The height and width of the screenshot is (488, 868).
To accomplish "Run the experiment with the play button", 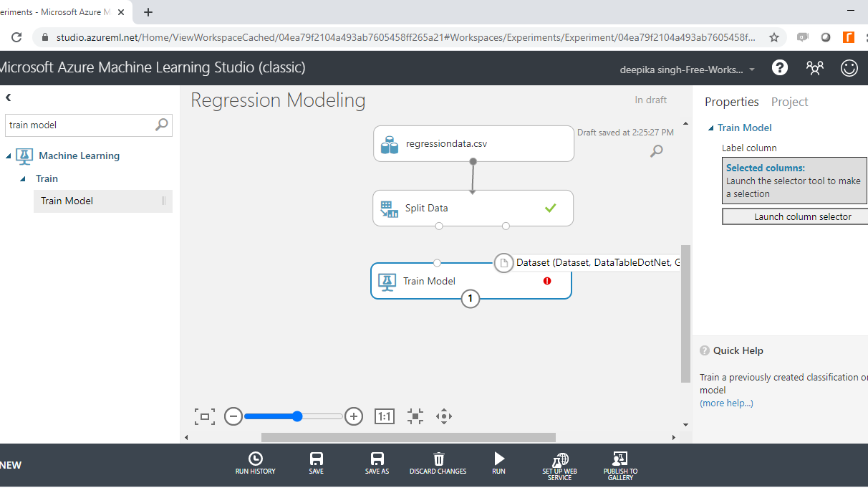I will [499, 463].
